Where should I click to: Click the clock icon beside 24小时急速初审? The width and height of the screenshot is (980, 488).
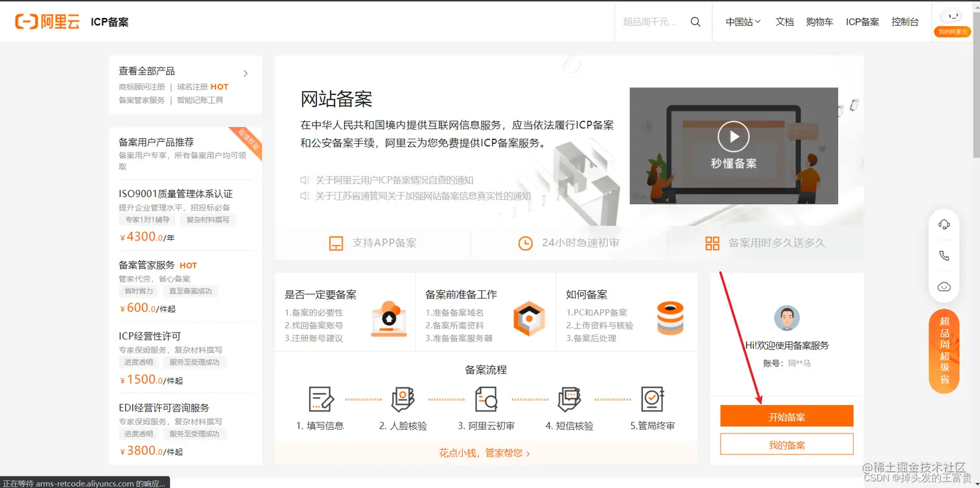pyautogui.click(x=525, y=243)
